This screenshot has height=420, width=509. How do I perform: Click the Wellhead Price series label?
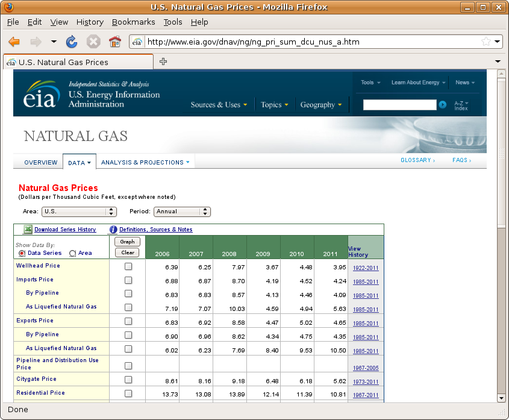click(39, 265)
